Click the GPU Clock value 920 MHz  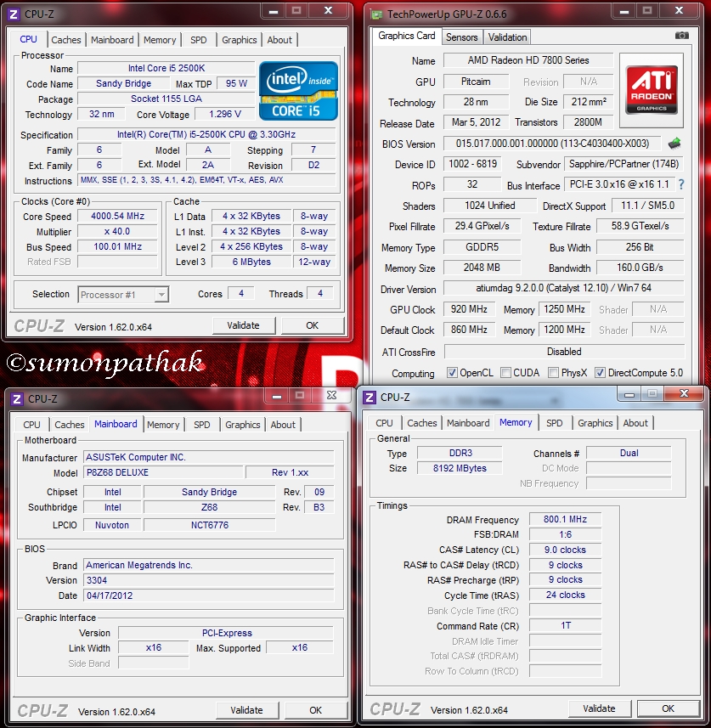click(x=469, y=309)
